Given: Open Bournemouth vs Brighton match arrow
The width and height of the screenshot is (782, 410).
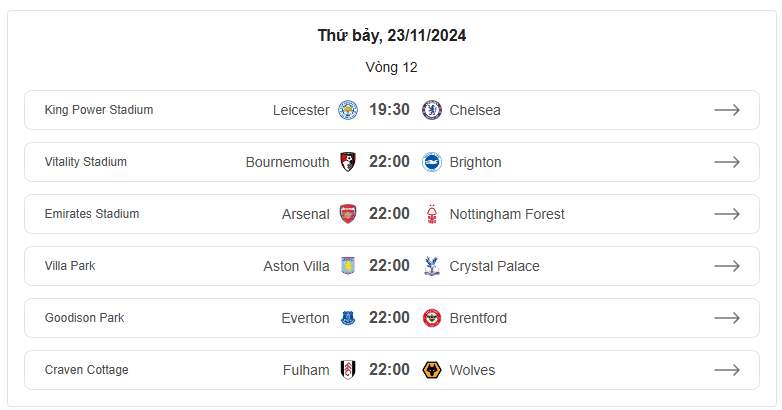Looking at the screenshot, I should (x=727, y=162).
